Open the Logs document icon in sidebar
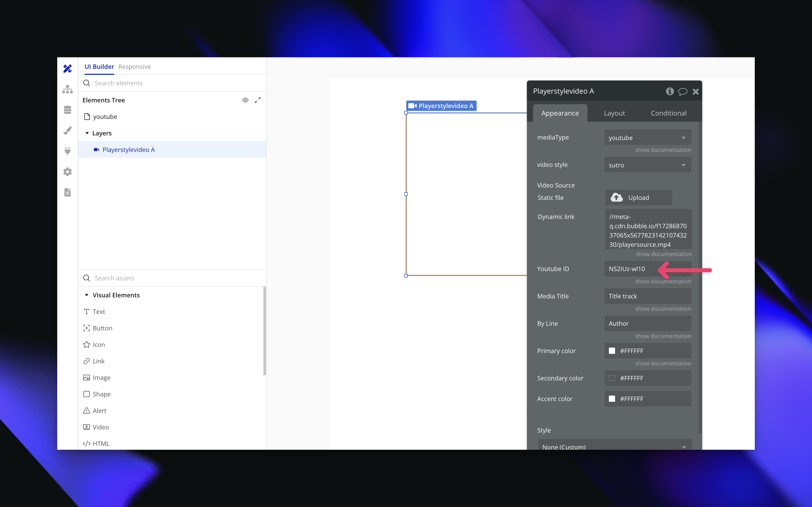Screen dimensions: 812x507 pyautogui.click(x=67, y=192)
